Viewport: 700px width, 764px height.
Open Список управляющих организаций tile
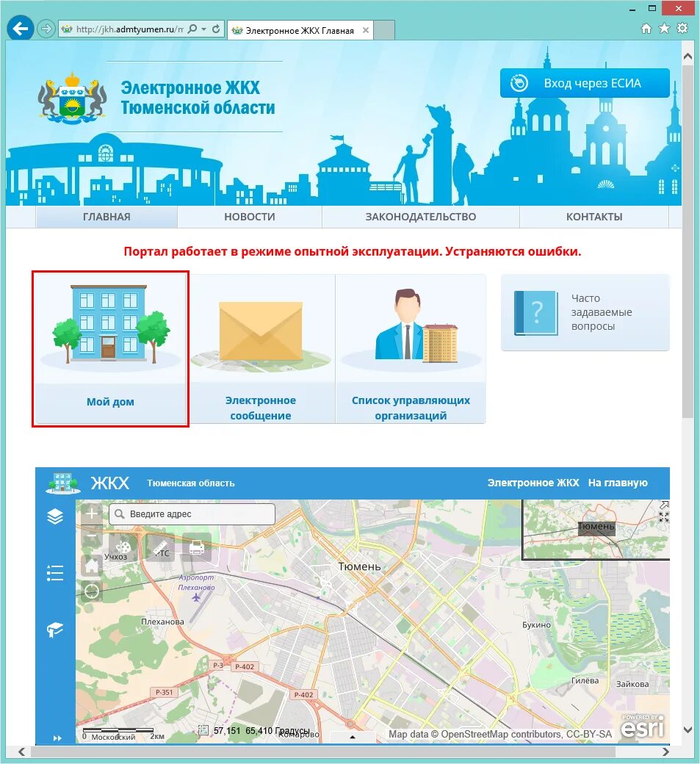click(x=411, y=349)
